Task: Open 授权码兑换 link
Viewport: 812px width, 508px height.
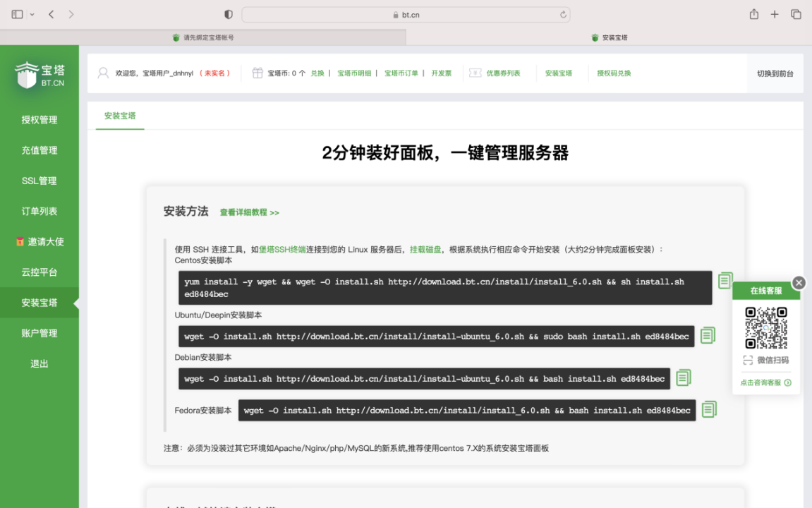Action: (x=614, y=73)
